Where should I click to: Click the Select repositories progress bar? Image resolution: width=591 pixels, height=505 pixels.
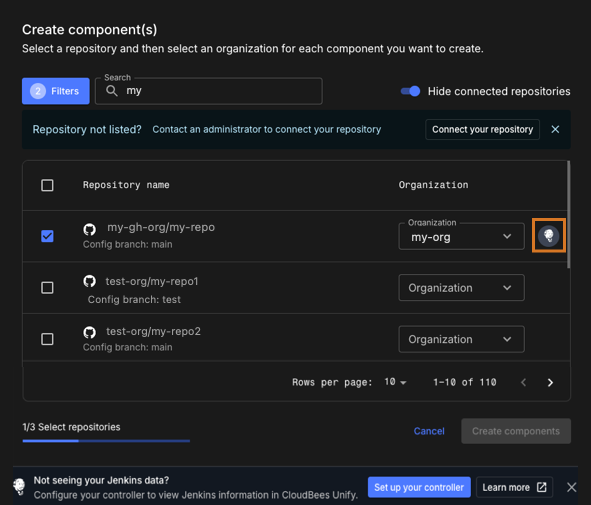tap(106, 441)
